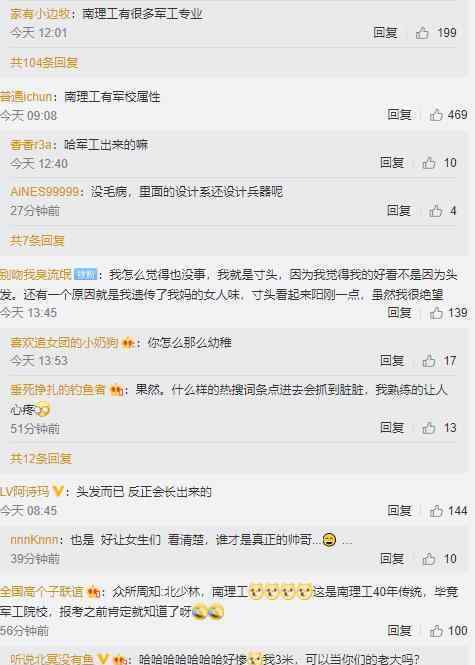Click the verified badge next to LV阿诗玛

(57, 492)
